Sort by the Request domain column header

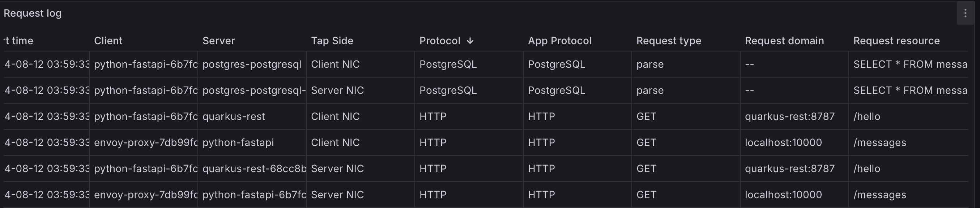[x=784, y=41]
